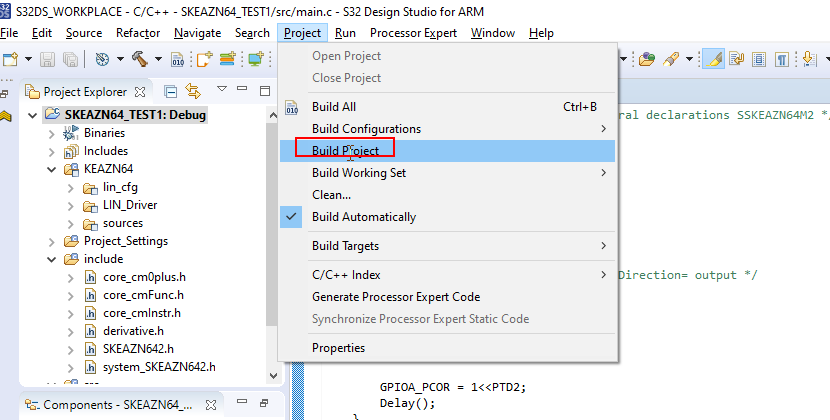The image size is (830, 420).
Task: Click the green monitor with plus icon
Action: [x=256, y=59]
